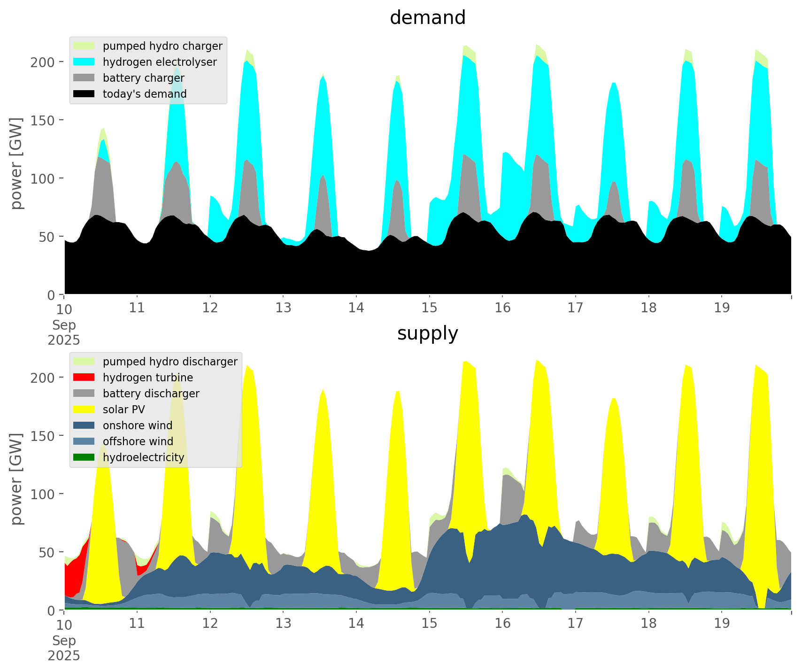Image resolution: width=801 pixels, height=672 pixels.
Task: Click the yellow solar PV legend swatch
Action: tap(84, 409)
